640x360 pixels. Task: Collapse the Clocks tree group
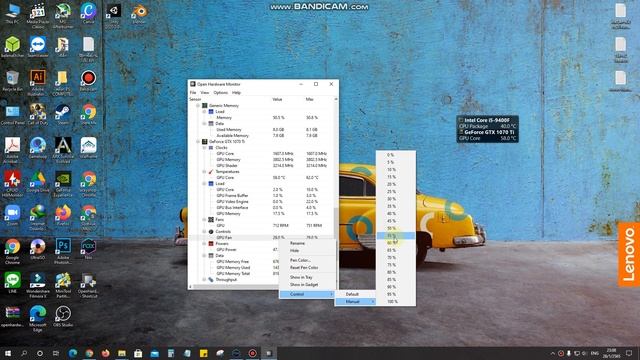tap(204, 147)
